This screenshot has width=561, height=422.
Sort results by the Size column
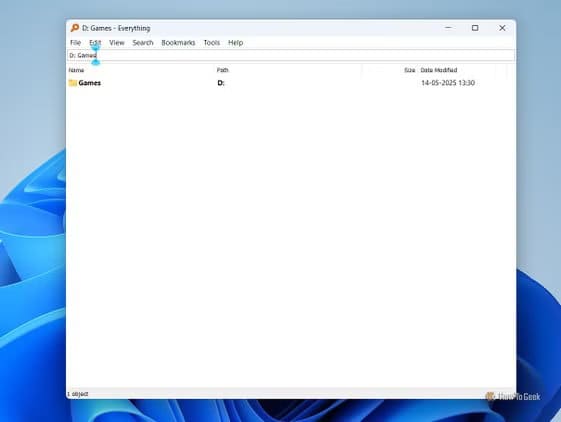click(x=410, y=70)
